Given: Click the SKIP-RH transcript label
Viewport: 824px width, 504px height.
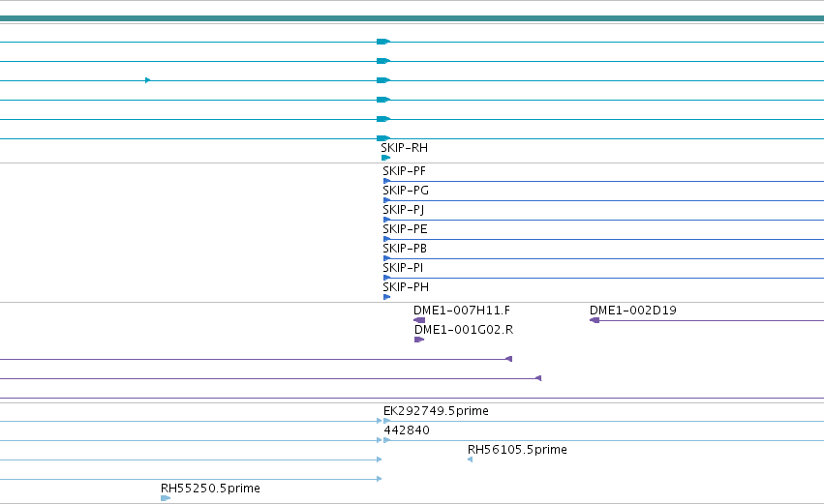Looking at the screenshot, I should click(404, 148).
